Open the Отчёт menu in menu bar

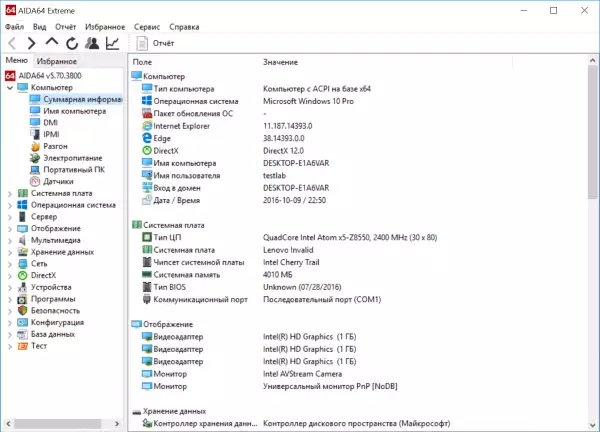tap(65, 27)
